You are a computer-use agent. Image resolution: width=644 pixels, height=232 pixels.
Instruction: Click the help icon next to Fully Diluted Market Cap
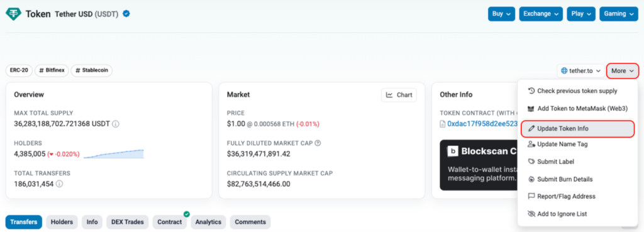point(318,143)
